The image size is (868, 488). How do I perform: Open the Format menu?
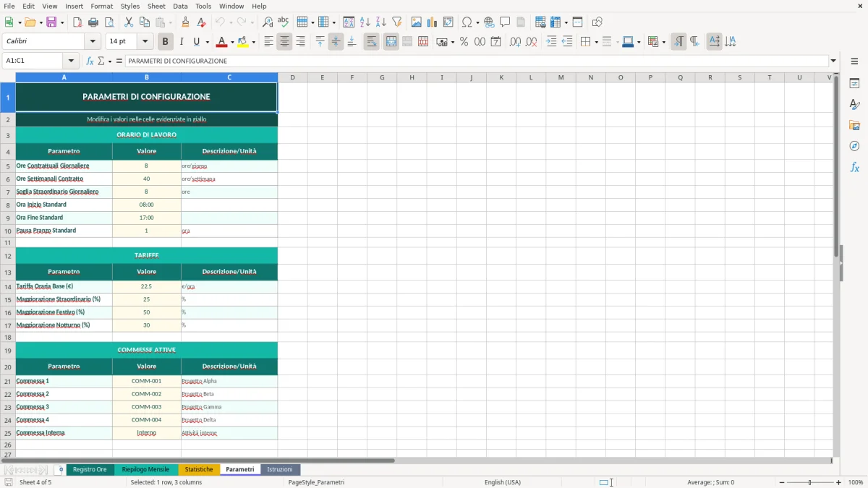102,6
